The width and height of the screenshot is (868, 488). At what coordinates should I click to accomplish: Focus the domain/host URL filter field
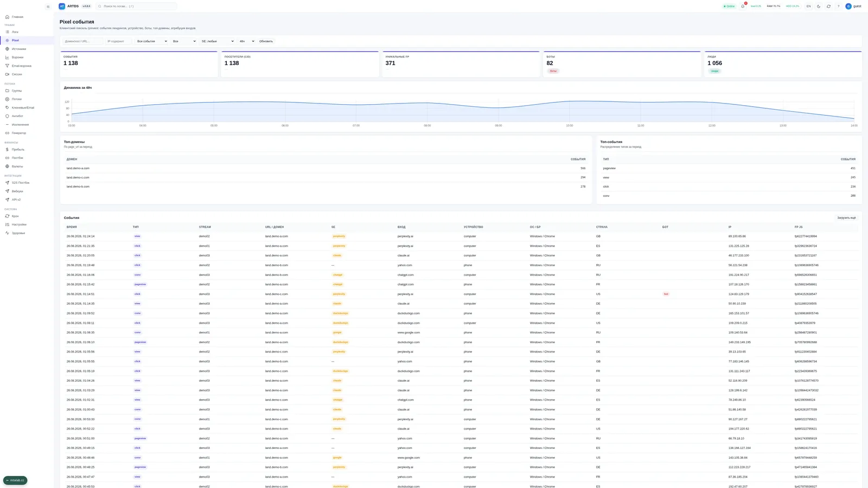pos(83,41)
